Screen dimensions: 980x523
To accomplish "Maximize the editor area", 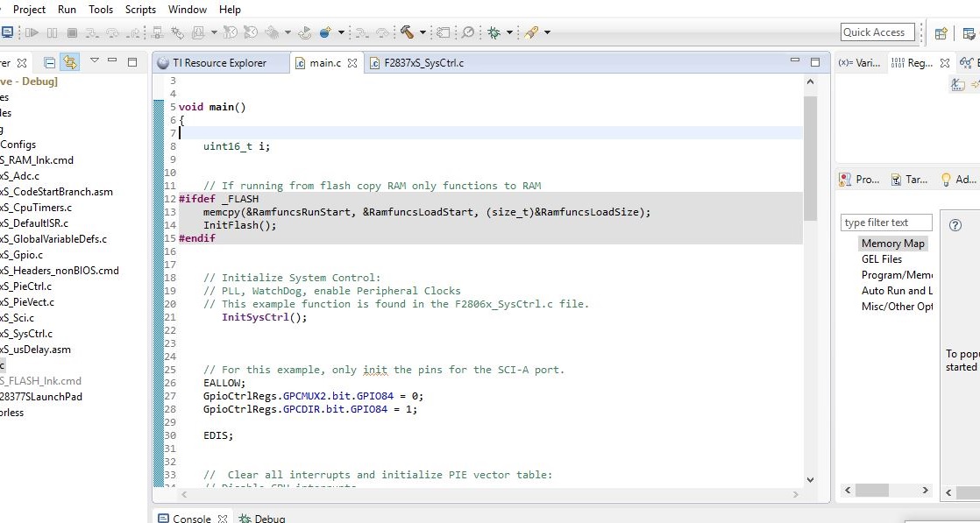I will tap(815, 61).
